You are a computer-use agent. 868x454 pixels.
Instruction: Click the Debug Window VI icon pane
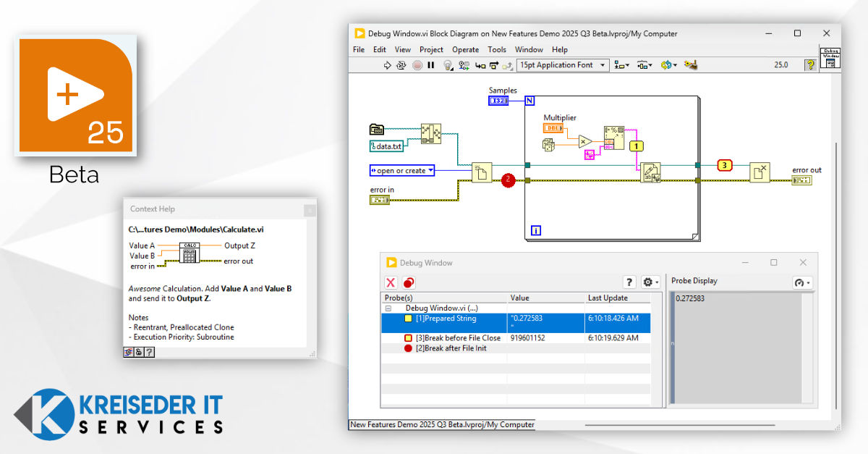(x=830, y=58)
